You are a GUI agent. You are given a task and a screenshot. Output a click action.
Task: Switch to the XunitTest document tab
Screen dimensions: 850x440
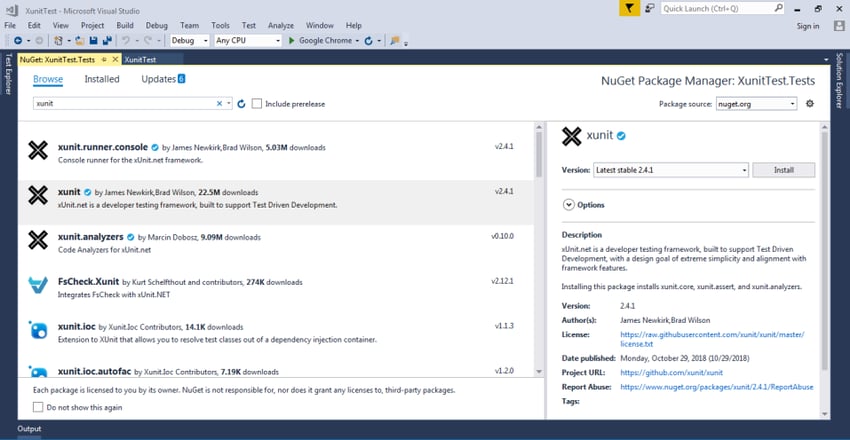tap(140, 60)
